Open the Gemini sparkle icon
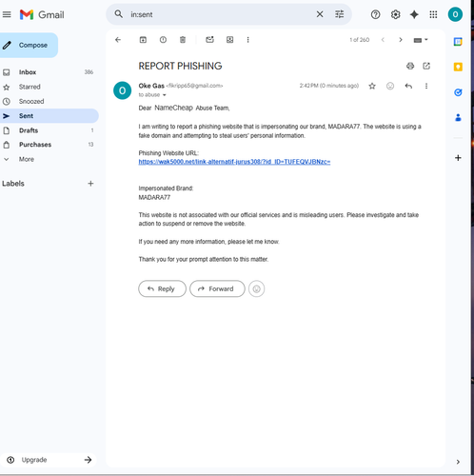Viewport: 474px width, 476px height. (x=414, y=14)
